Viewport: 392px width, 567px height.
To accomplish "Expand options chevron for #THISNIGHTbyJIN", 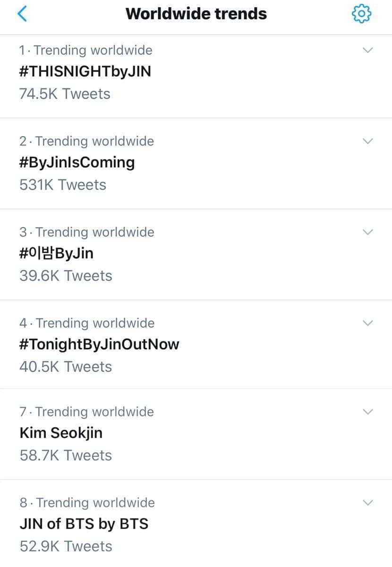I will point(367,50).
